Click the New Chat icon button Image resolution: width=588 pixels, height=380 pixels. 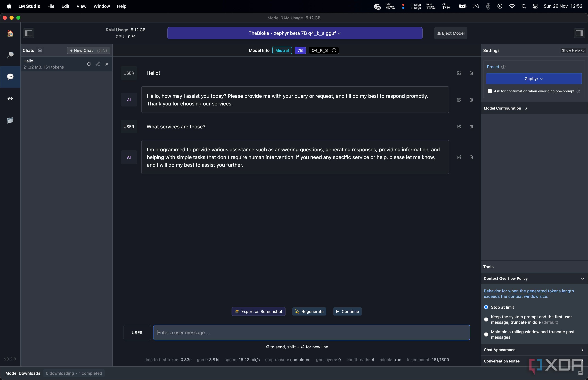point(87,50)
